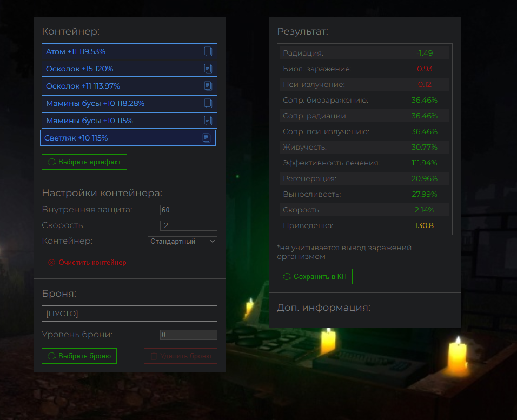Click the Приведёнка value 130.8

pyautogui.click(x=425, y=225)
